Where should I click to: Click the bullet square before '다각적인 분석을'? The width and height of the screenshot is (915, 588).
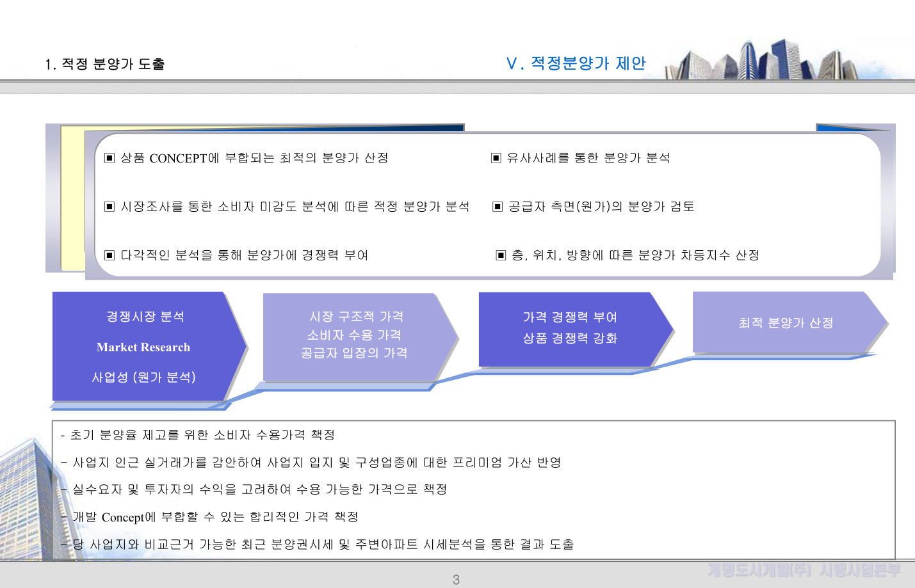[109, 255]
